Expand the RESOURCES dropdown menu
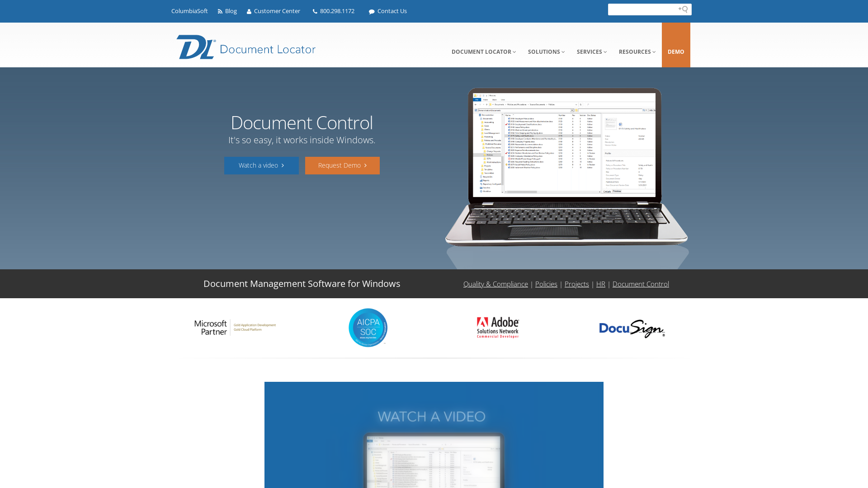The height and width of the screenshot is (488, 868). click(x=637, y=52)
